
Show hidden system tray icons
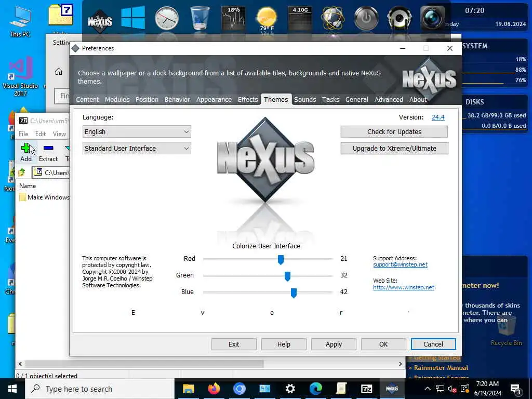428,389
